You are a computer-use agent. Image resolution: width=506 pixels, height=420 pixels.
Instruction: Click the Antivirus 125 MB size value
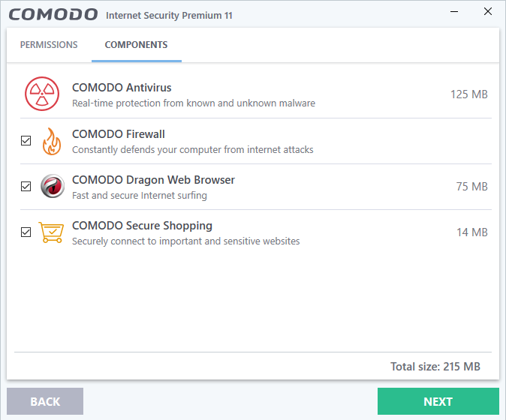(x=469, y=94)
